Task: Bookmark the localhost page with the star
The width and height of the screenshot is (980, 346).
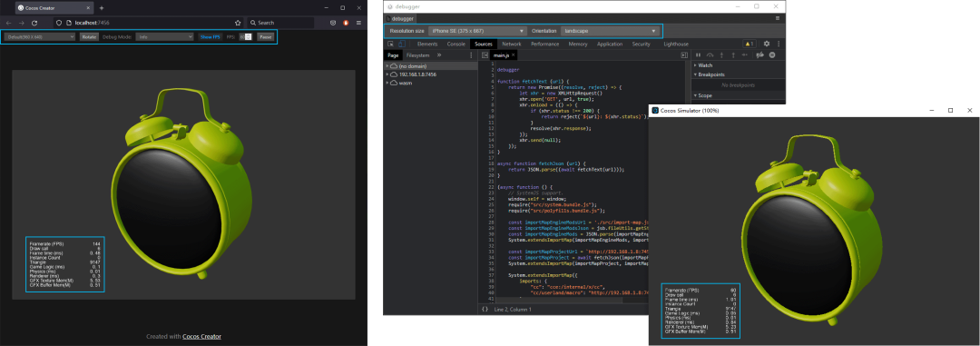Action: point(238,23)
